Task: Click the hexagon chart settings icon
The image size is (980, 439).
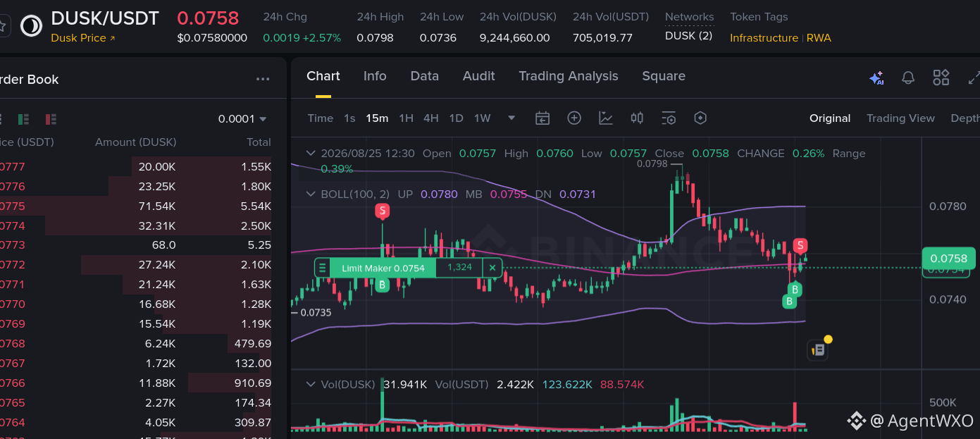Action: pos(700,118)
